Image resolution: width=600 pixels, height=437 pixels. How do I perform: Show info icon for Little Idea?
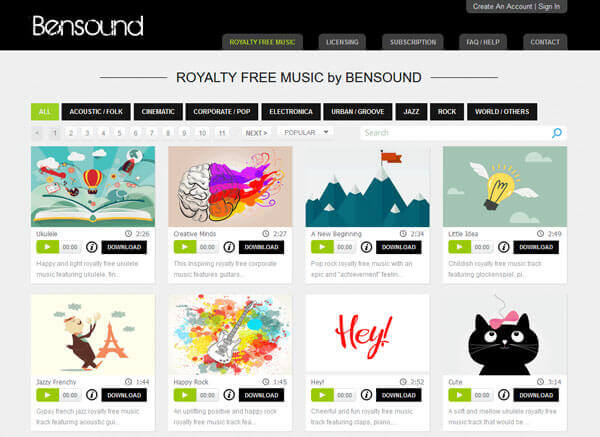point(504,247)
